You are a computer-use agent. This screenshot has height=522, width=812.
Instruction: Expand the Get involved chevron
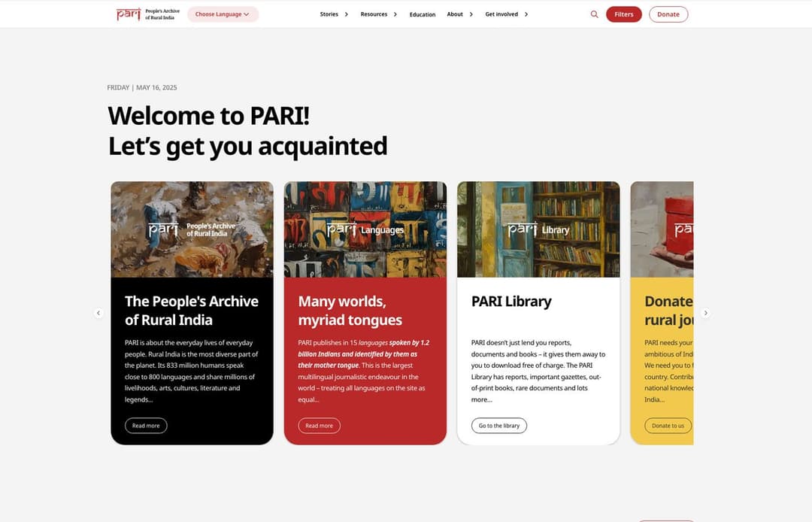coord(526,14)
